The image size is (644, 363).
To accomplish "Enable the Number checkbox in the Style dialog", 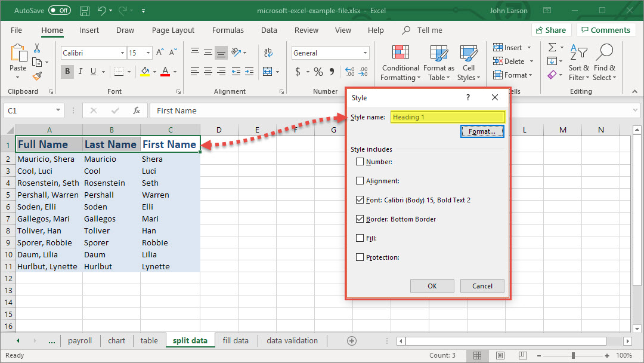I will coord(360,162).
